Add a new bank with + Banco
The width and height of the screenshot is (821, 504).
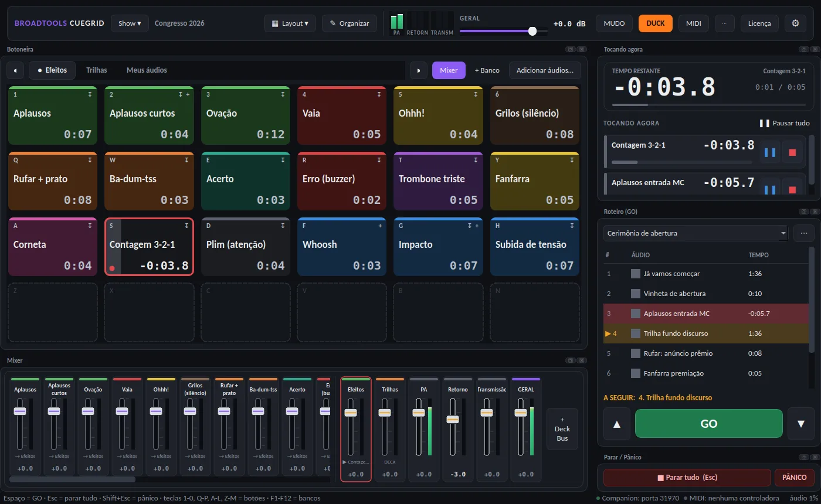(487, 70)
